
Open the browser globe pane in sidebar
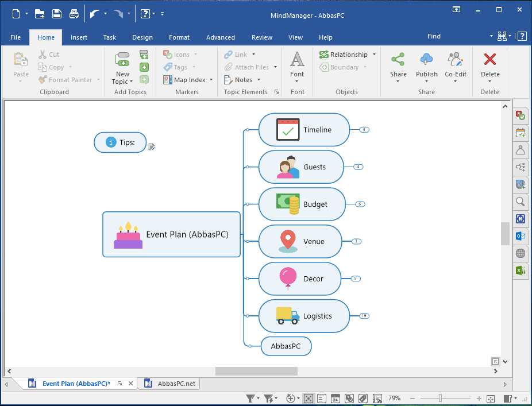[x=520, y=253]
